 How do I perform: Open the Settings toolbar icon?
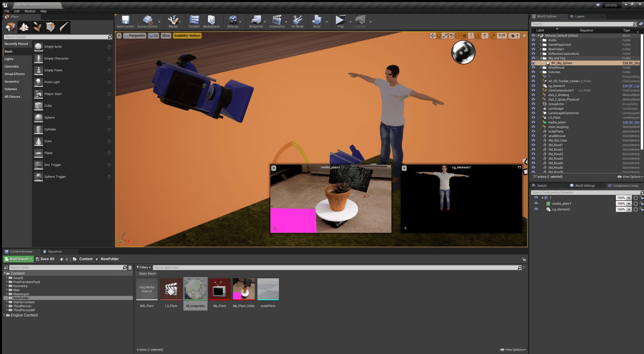tap(233, 22)
